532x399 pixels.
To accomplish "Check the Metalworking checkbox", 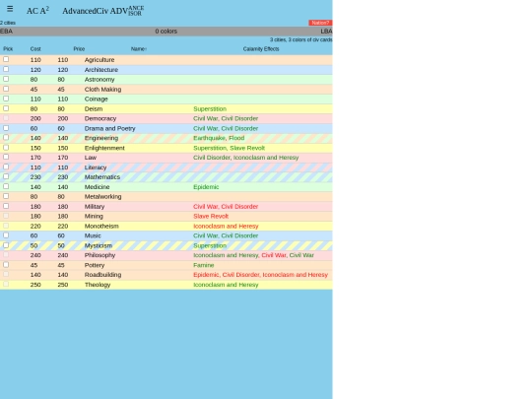I will (6, 196).
